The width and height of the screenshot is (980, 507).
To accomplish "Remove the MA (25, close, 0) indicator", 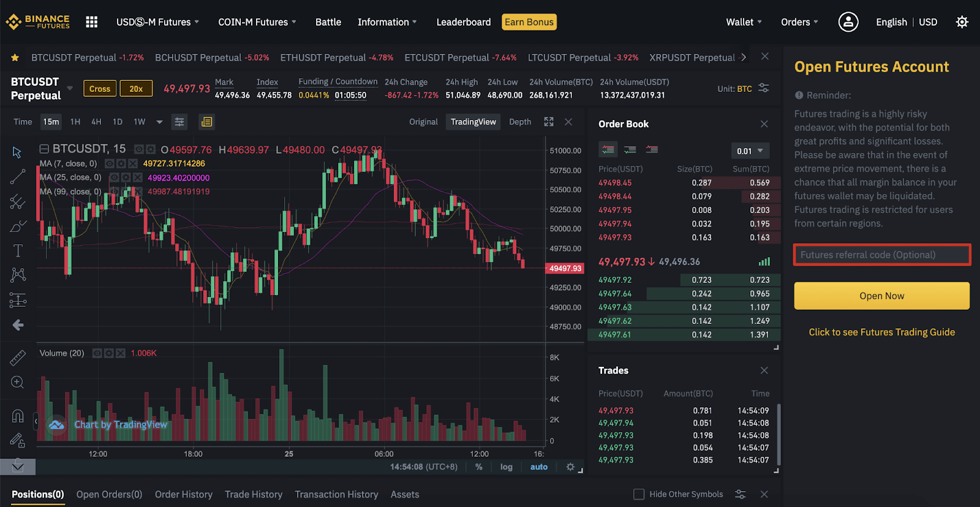I will pyautogui.click(x=137, y=178).
